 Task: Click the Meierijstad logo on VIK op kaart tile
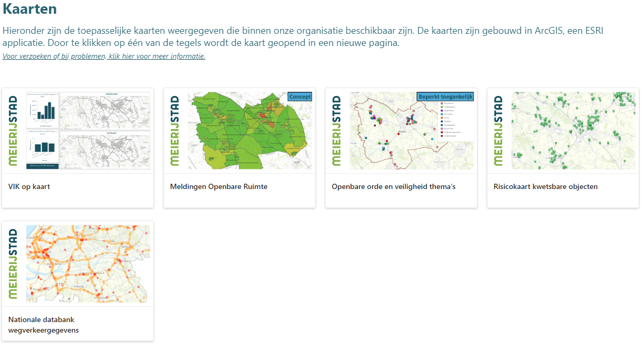[13, 131]
